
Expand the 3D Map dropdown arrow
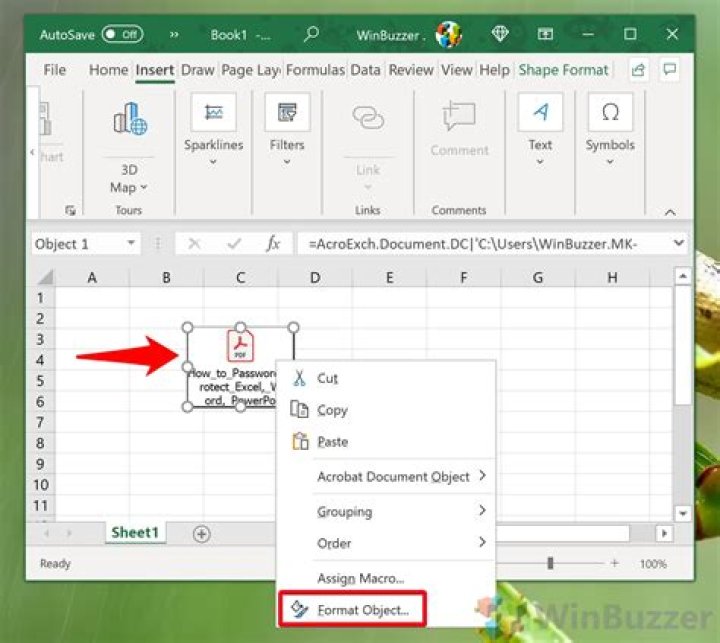coord(144,187)
